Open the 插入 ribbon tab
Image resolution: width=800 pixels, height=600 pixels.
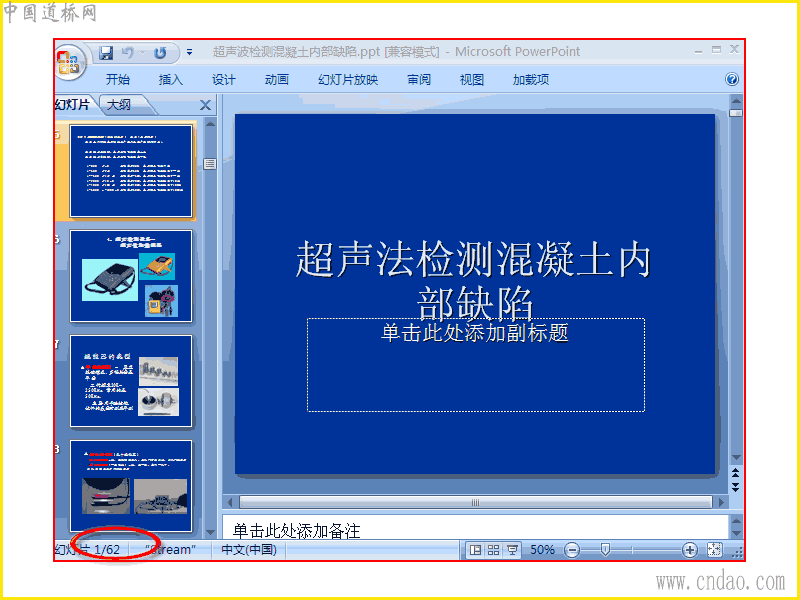(170, 80)
